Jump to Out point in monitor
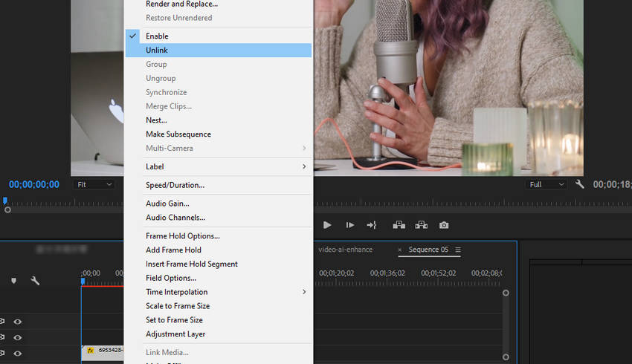Viewport: 632px width, 364px height. [x=372, y=225]
